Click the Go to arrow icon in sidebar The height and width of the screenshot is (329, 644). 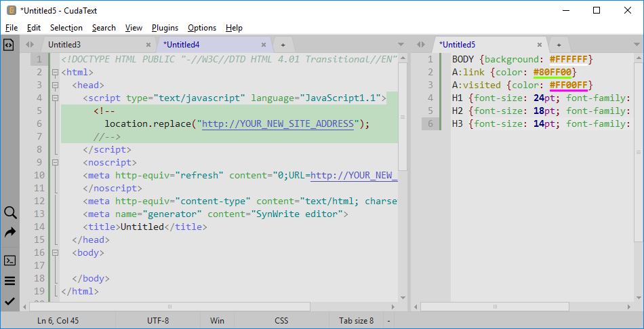coord(10,233)
